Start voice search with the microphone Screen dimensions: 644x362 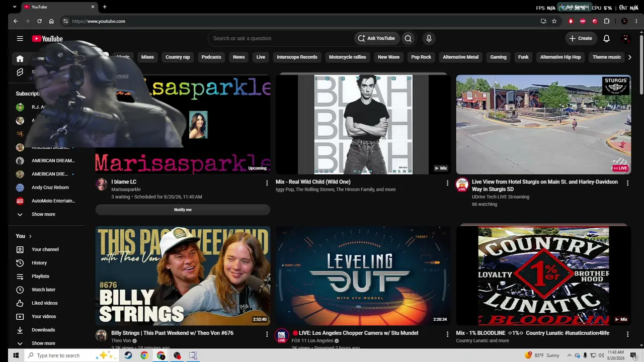point(429,38)
